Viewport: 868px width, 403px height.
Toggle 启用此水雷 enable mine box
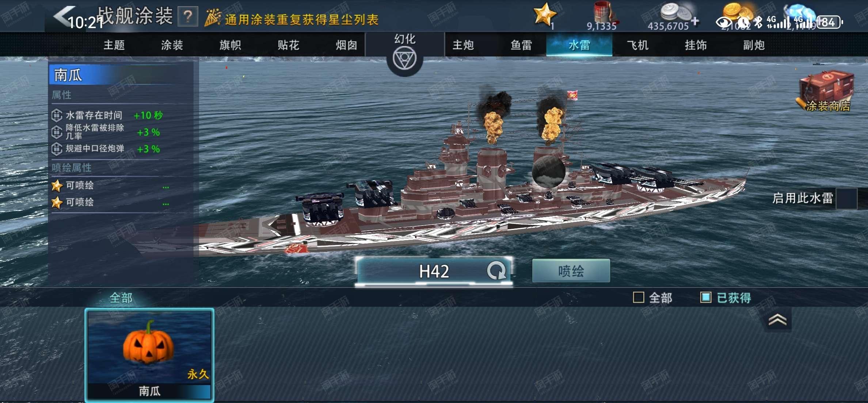tap(846, 199)
